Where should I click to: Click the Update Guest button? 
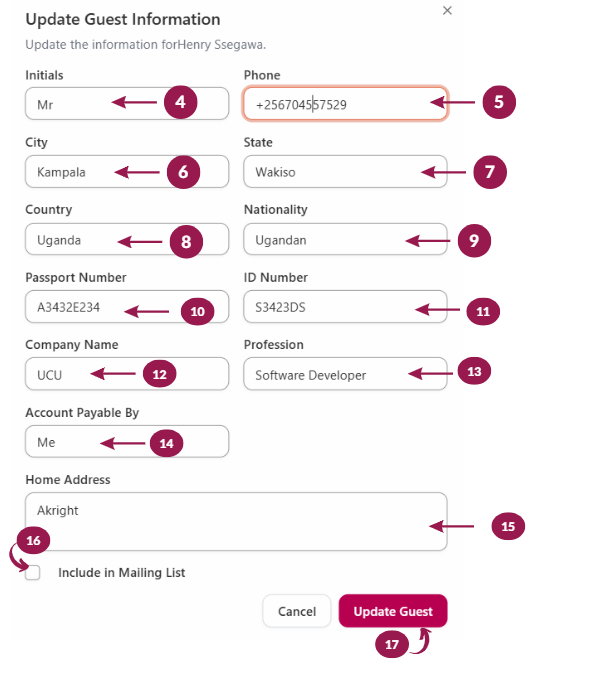[393, 611]
